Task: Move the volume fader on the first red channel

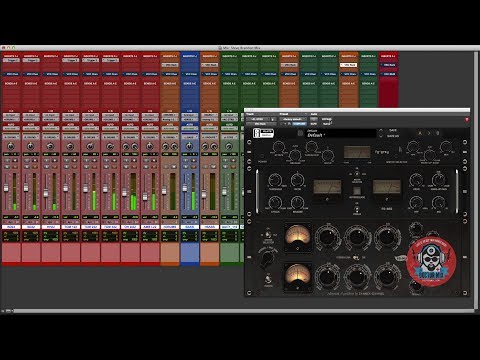Action: tap(6, 188)
